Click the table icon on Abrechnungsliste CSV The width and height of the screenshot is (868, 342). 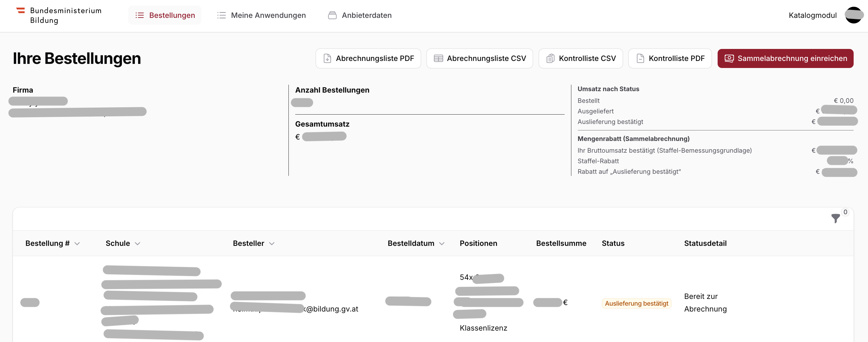click(438, 58)
